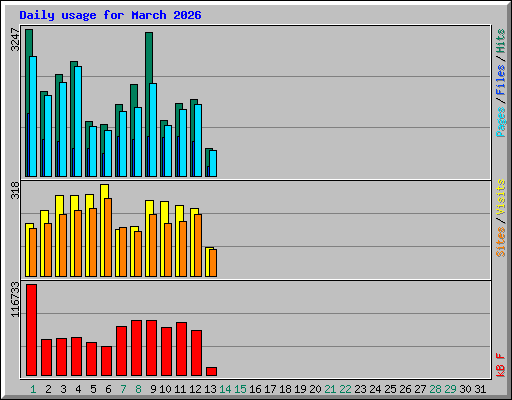This screenshot has height=400, width=512.
Task: Click the day 13 red kilobytes bar
Action: (x=212, y=372)
